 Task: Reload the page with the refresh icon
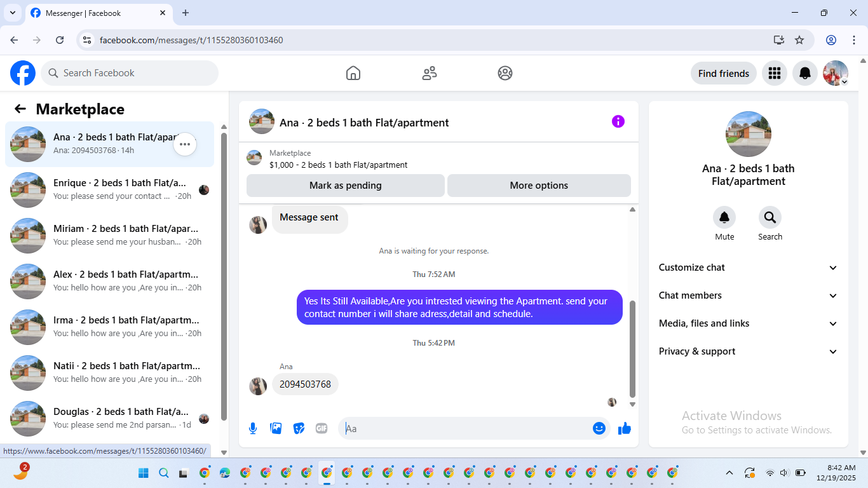tap(60, 40)
